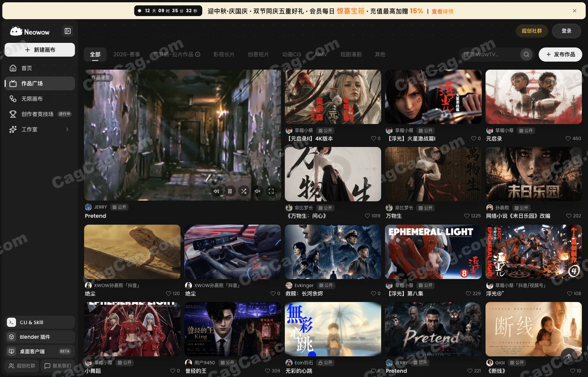Screen dimensions: 588x377
Task: Open author Evkinger's avatar
Action: [x=289, y=286]
